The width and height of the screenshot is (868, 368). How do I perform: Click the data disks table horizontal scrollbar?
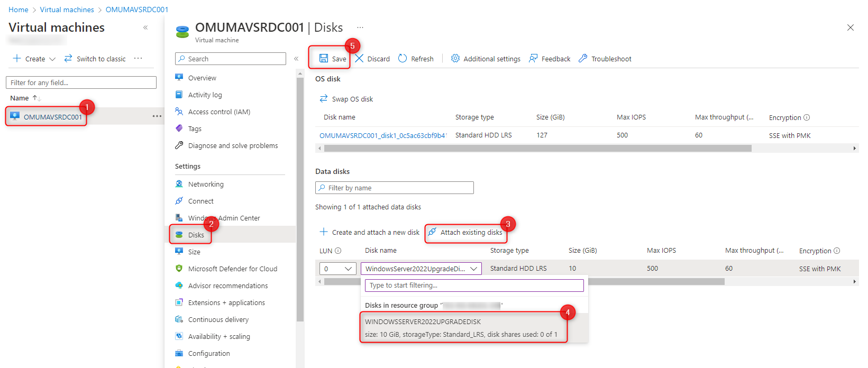coord(524,282)
